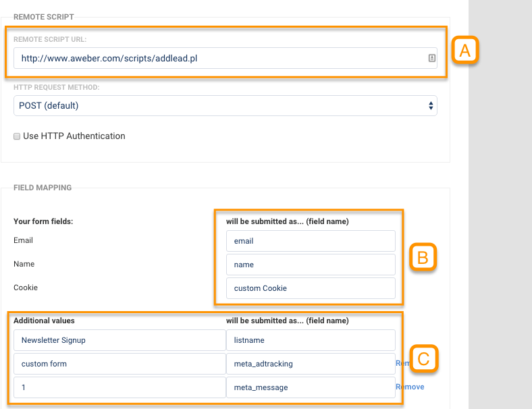The image size is (532, 409).
Task: Select the meta_message field name input
Action: [x=311, y=387]
